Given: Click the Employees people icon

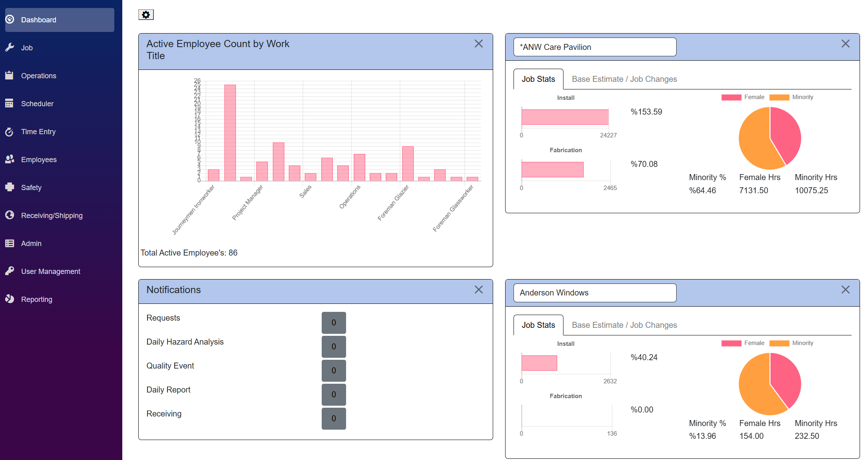Looking at the screenshot, I should (x=10, y=159).
